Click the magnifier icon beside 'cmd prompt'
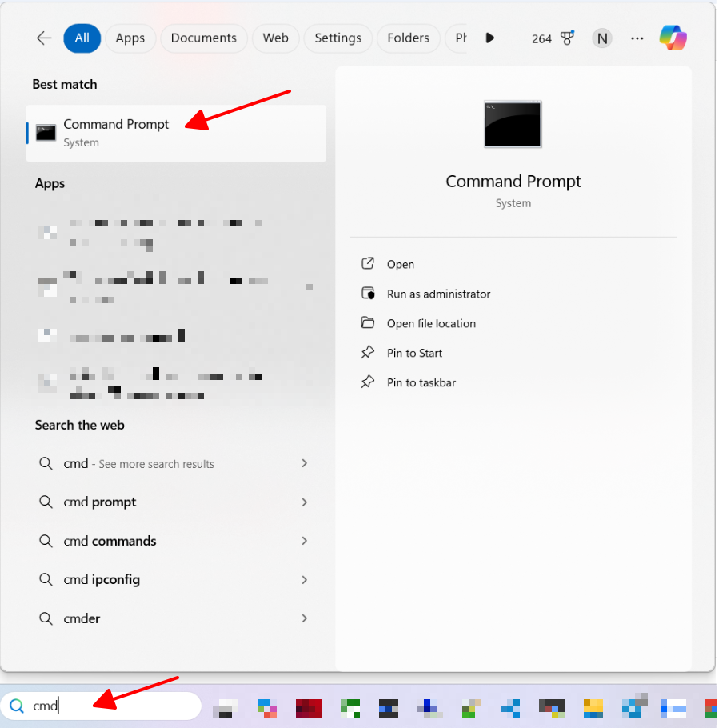Screen dimensions: 719x728 click(46, 502)
